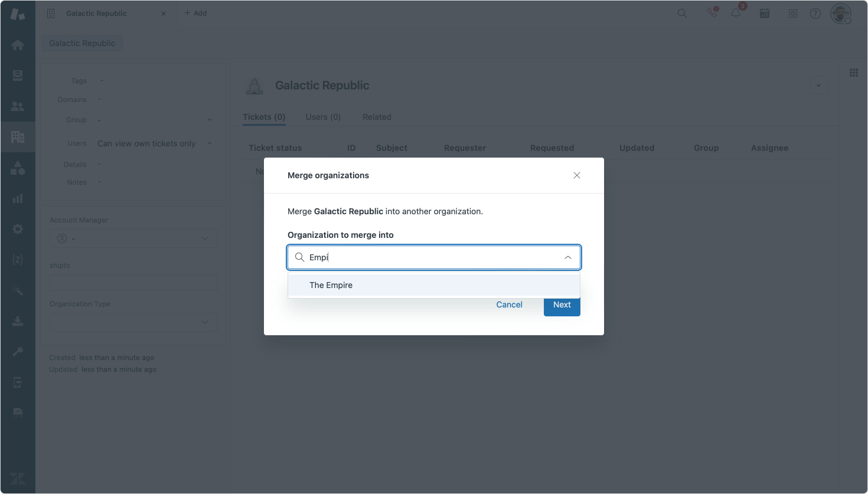Click the Notes field value
868x494 pixels.
pos(99,182)
